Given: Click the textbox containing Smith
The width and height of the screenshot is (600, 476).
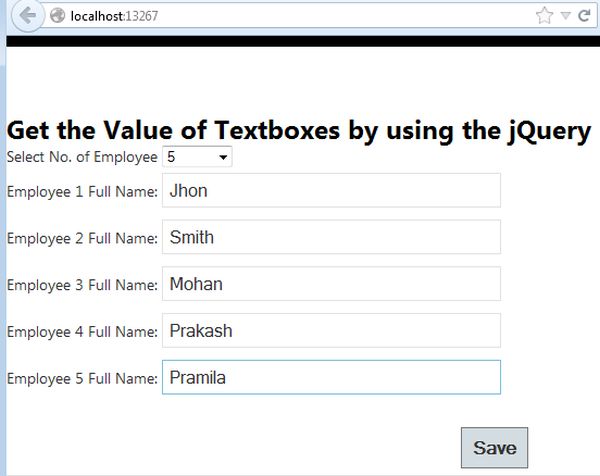Looking at the screenshot, I should tap(331, 238).
